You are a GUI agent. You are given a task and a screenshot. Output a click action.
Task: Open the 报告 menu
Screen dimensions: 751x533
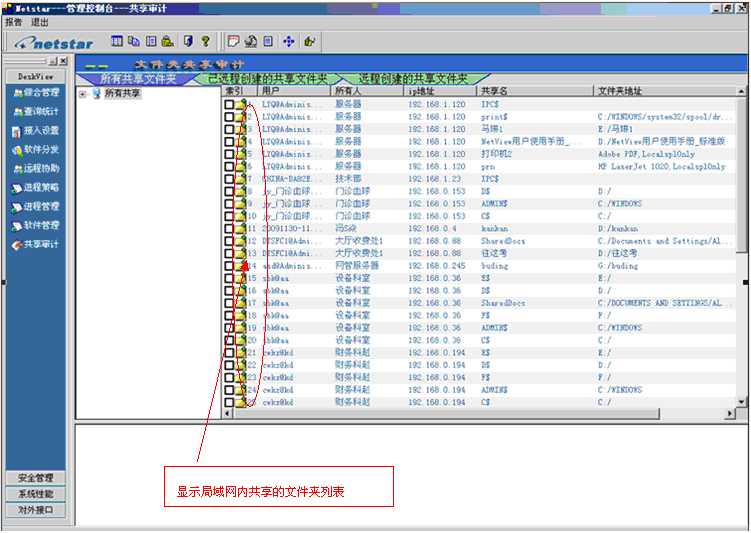[x=13, y=21]
